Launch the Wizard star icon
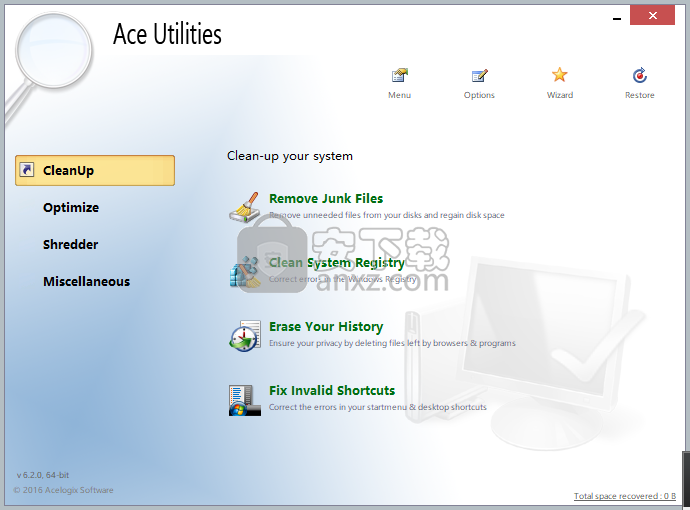690x510 pixels. [559, 75]
